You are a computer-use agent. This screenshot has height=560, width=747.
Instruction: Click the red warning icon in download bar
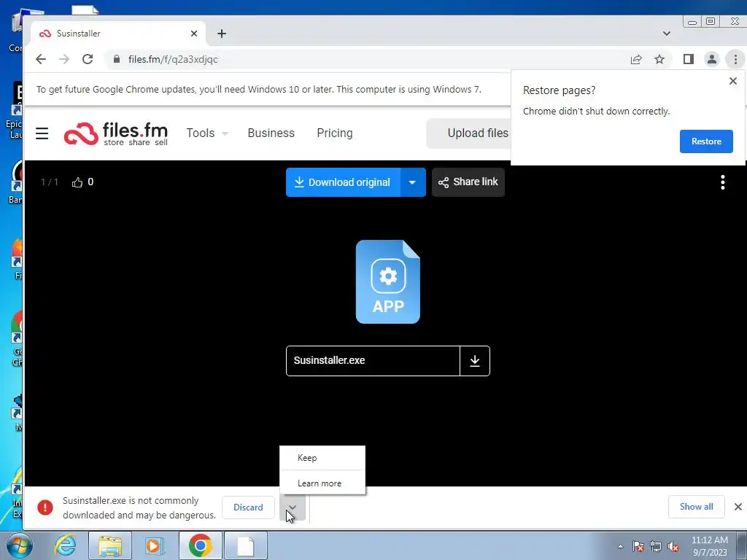pos(45,507)
